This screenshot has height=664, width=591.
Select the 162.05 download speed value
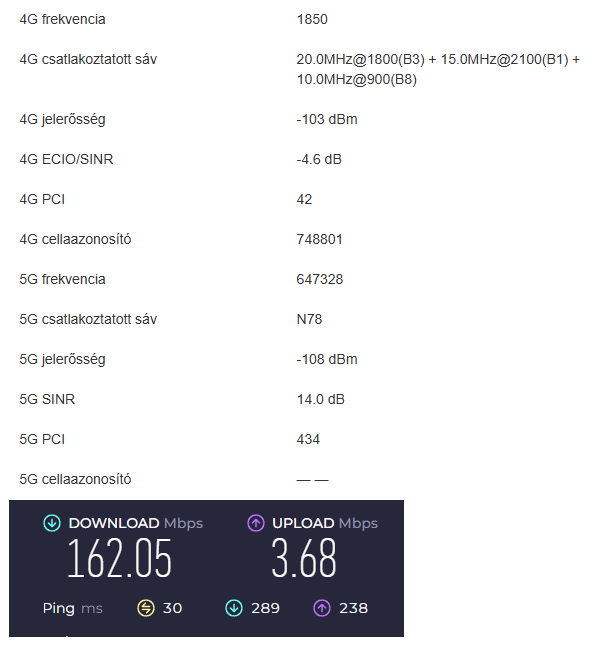pos(119,558)
